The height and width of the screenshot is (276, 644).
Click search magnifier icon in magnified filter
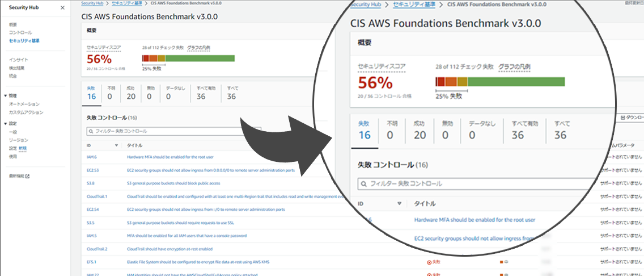pos(363,184)
